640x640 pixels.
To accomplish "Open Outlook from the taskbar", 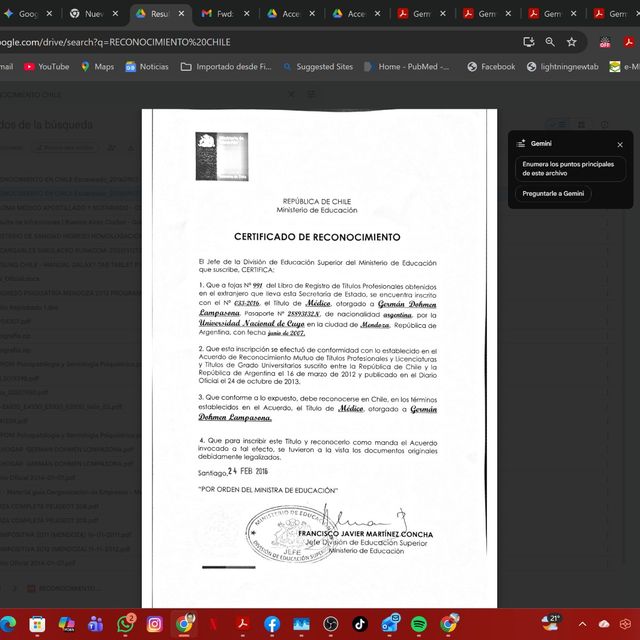I will point(389,623).
